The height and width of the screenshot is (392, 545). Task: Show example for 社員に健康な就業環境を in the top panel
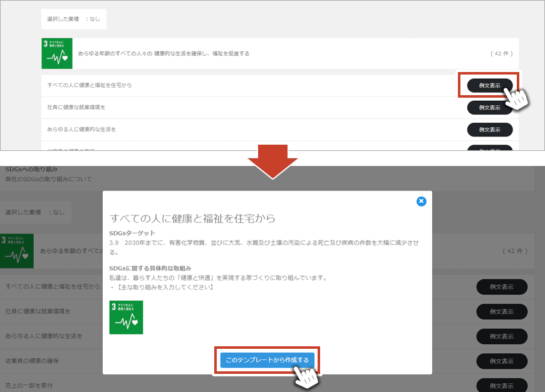pos(489,108)
